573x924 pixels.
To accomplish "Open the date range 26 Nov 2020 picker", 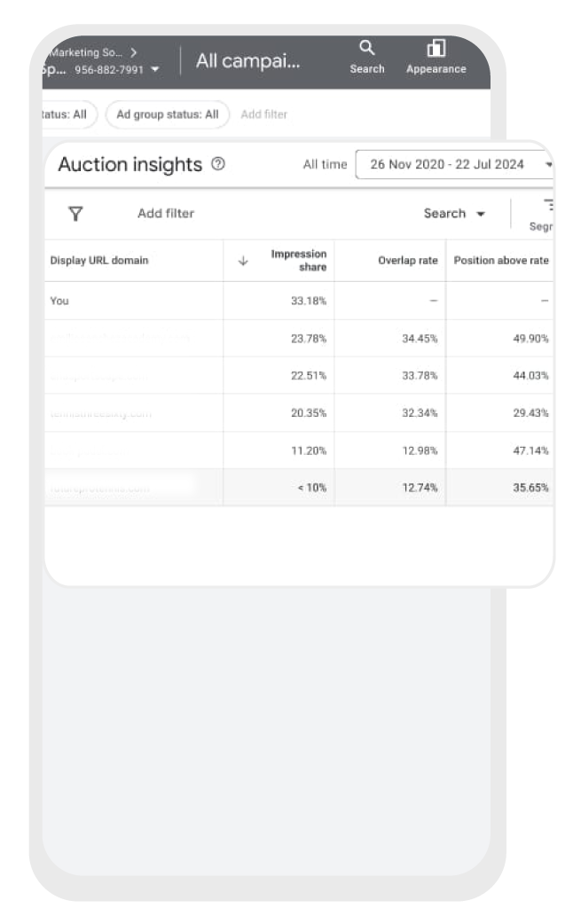I will click(x=452, y=164).
